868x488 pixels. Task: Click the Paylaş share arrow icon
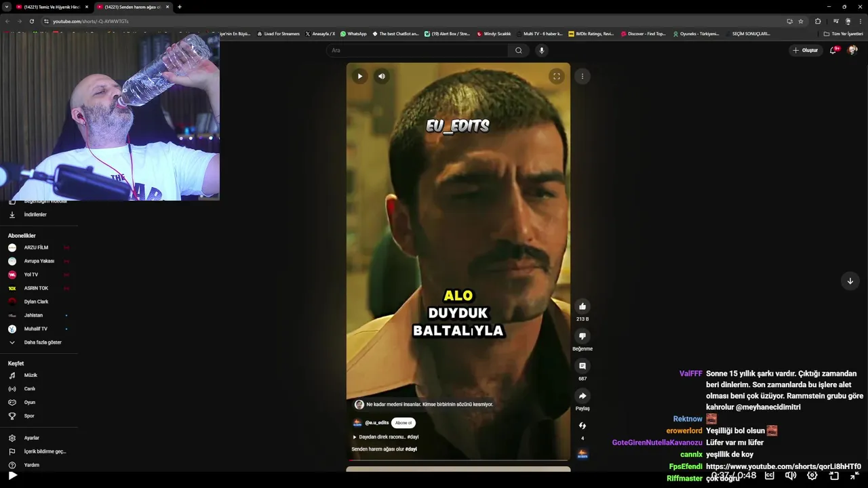click(x=583, y=396)
